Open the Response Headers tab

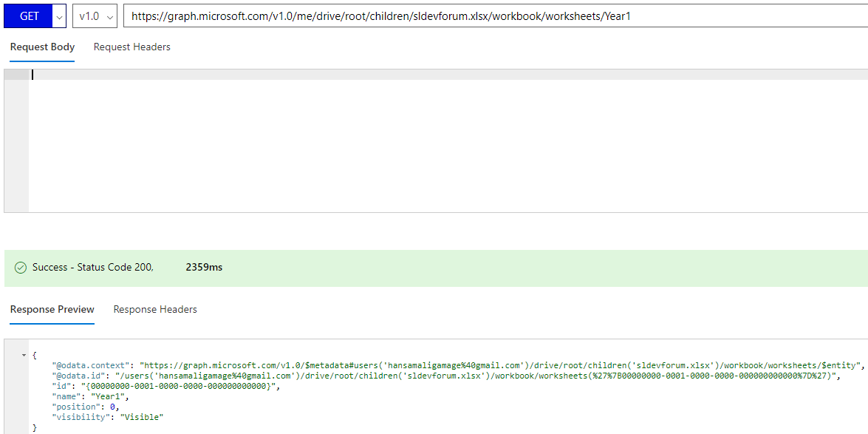tap(155, 309)
